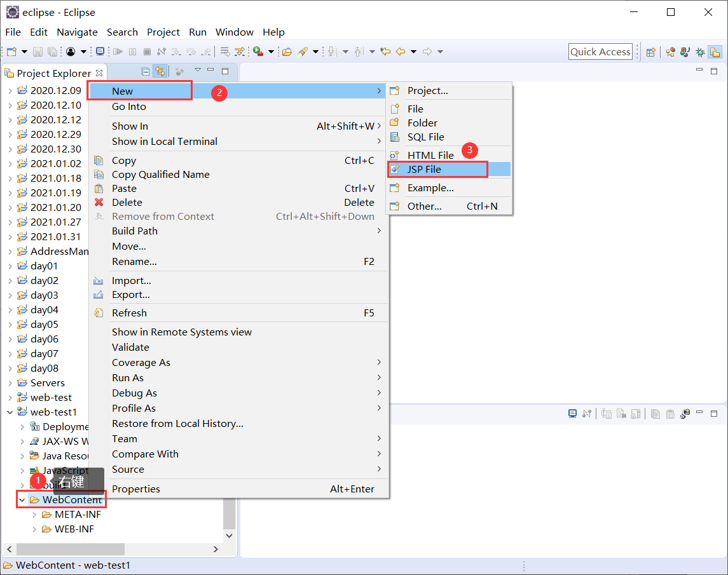Screen dimensions: 728x575
Task: Click the New wizard toolbar icon
Action: (12, 51)
